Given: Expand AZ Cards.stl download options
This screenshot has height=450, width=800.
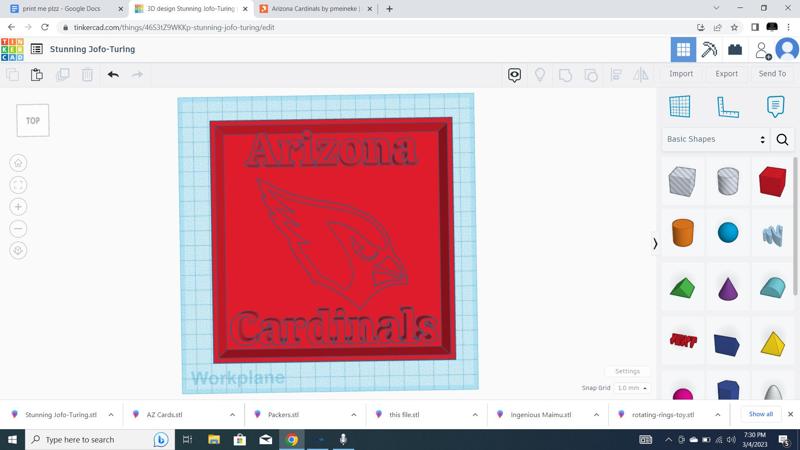Looking at the screenshot, I should point(232,415).
